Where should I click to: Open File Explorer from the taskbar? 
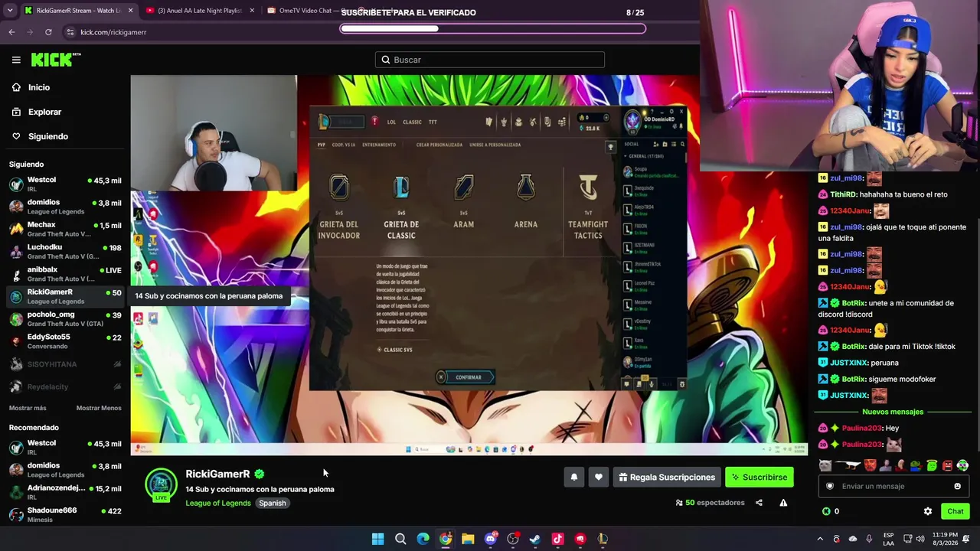tap(468, 539)
